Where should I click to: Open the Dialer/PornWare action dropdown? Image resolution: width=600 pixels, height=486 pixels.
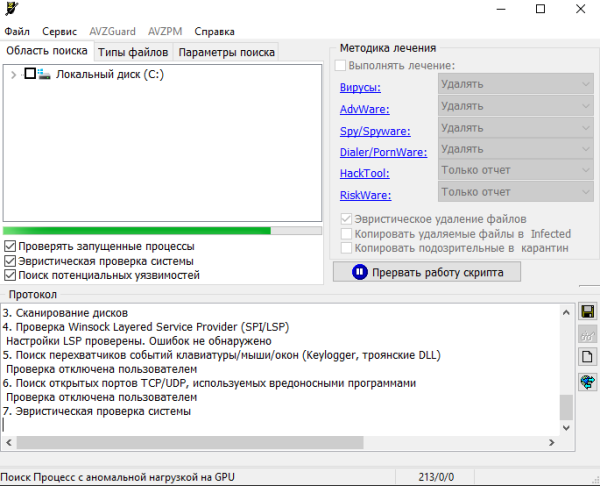click(515, 148)
